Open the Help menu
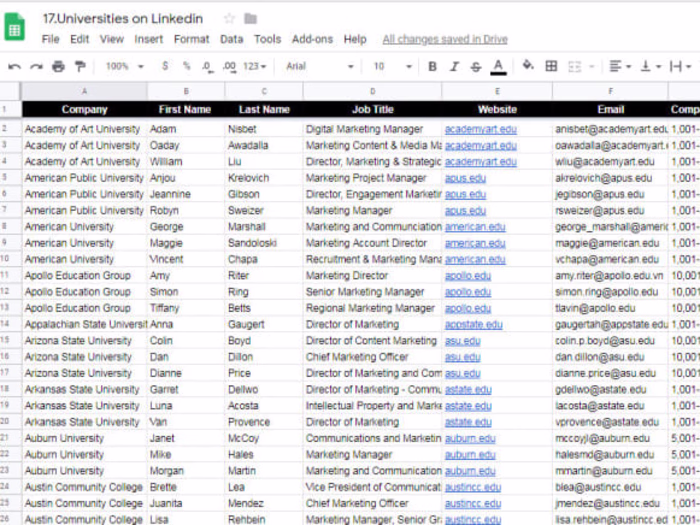The image size is (700, 525). coord(355,39)
